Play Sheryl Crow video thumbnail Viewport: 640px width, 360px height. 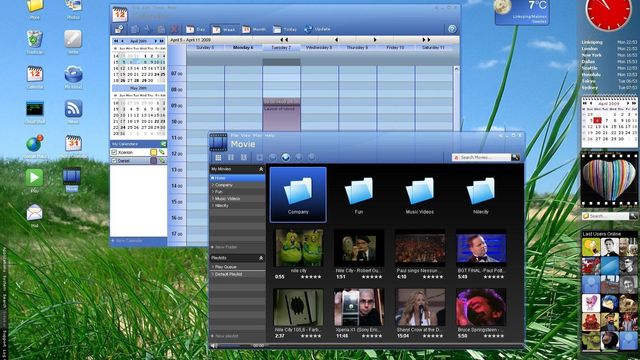coord(420,307)
